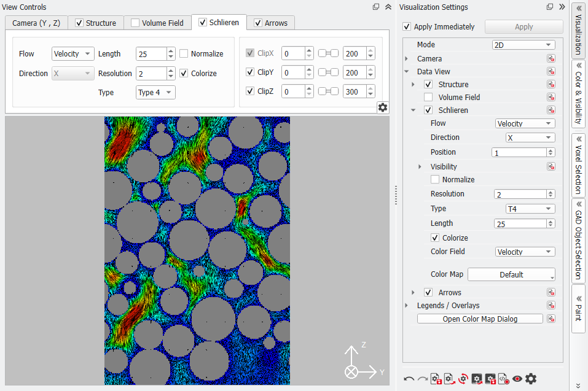
Task: Click the reset icon on the Visibility row
Action: [x=551, y=166]
